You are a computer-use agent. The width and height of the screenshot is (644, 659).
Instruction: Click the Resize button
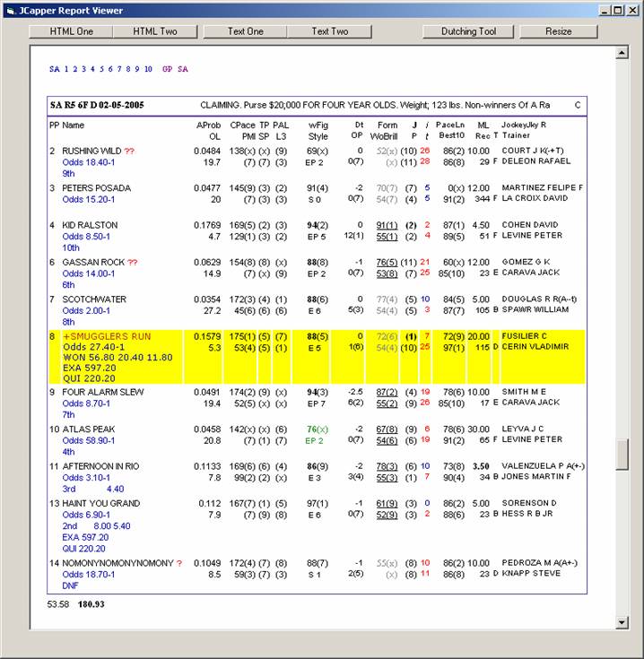click(558, 31)
